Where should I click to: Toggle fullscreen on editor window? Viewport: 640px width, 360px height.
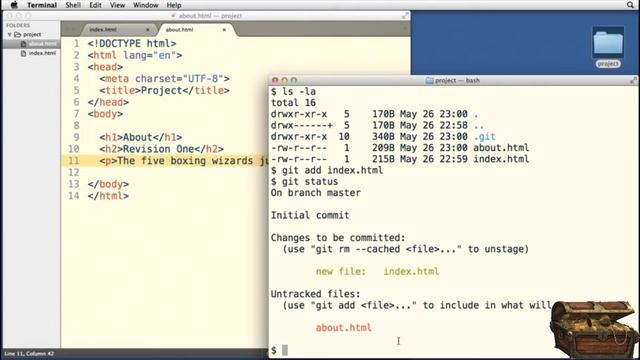[x=405, y=16]
